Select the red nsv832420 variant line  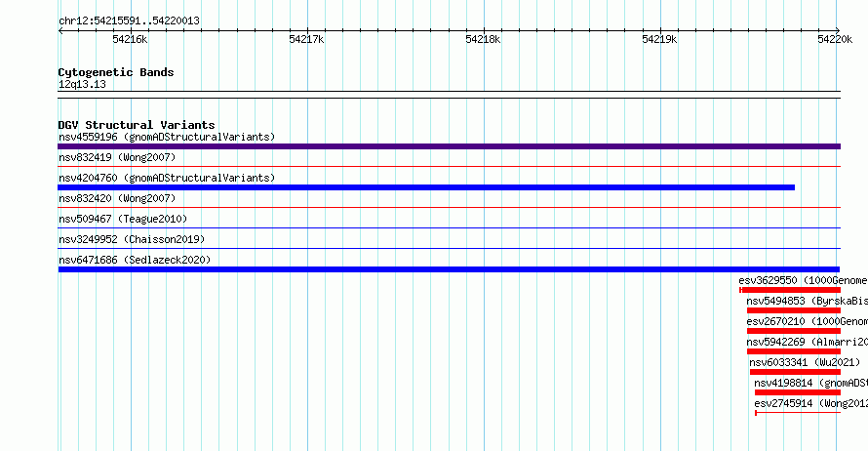tap(449, 207)
